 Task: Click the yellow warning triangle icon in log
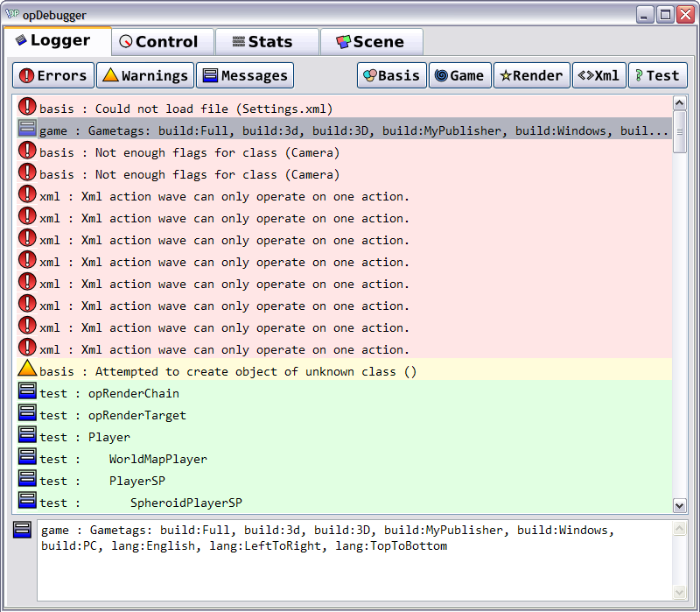coord(27,369)
